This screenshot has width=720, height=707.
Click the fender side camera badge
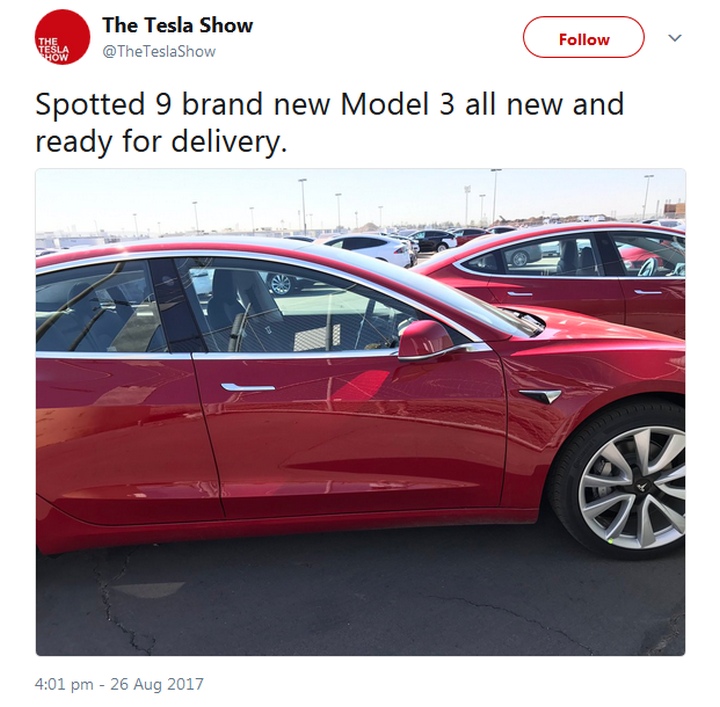540,395
